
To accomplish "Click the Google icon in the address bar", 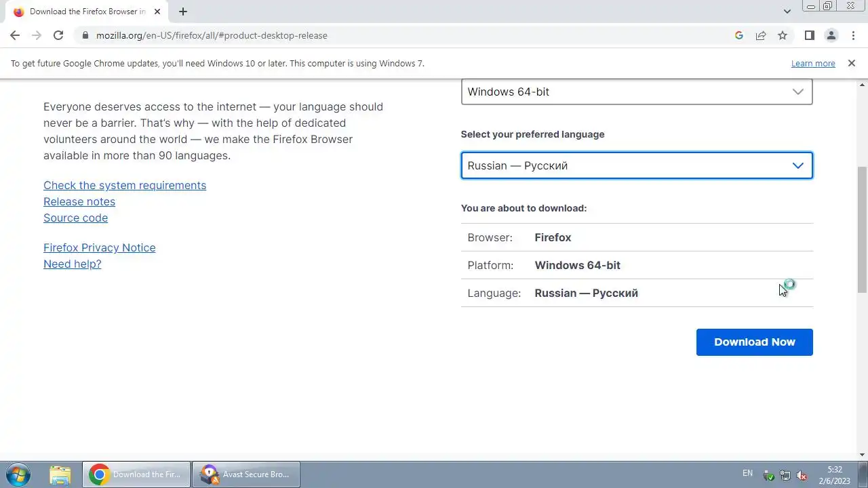I will [x=739, y=35].
